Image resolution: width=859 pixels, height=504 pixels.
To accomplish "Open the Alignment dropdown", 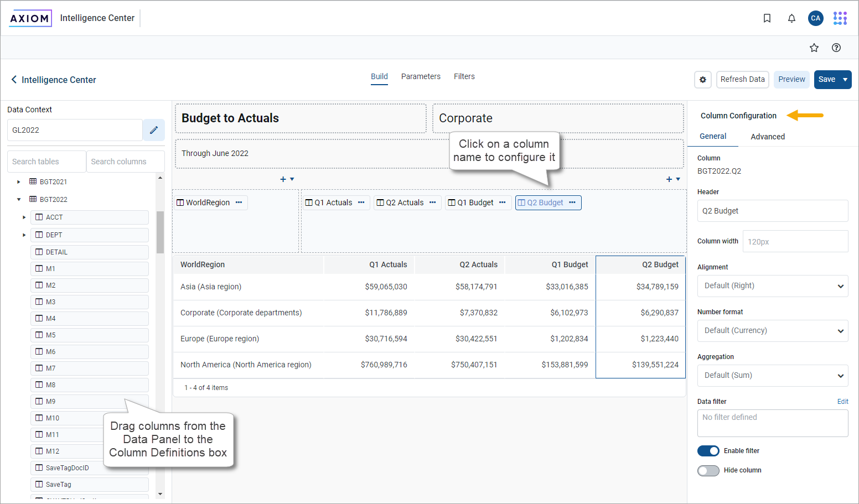I will coord(773,285).
